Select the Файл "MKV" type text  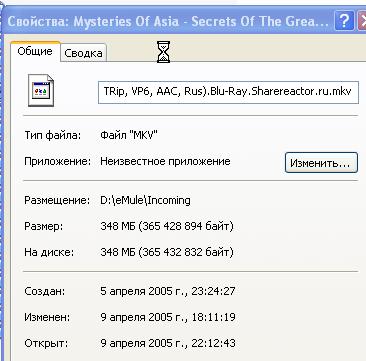coord(129,135)
